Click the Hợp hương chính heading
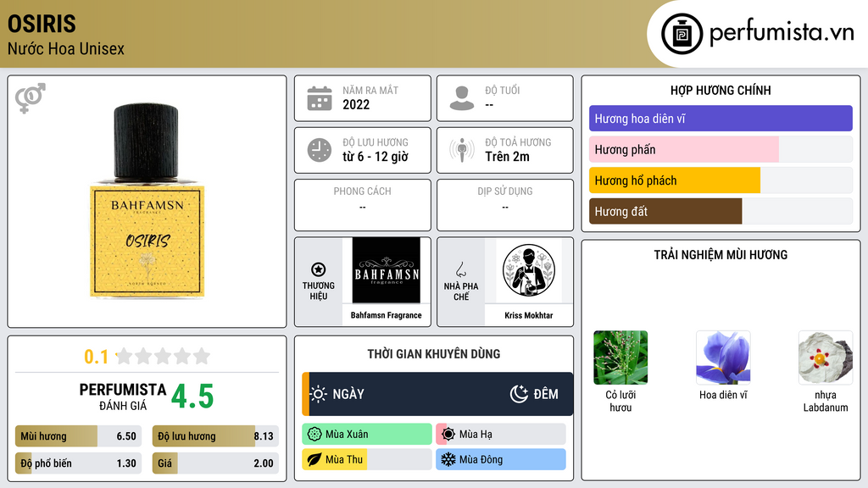The height and width of the screenshot is (488, 868). click(x=721, y=90)
